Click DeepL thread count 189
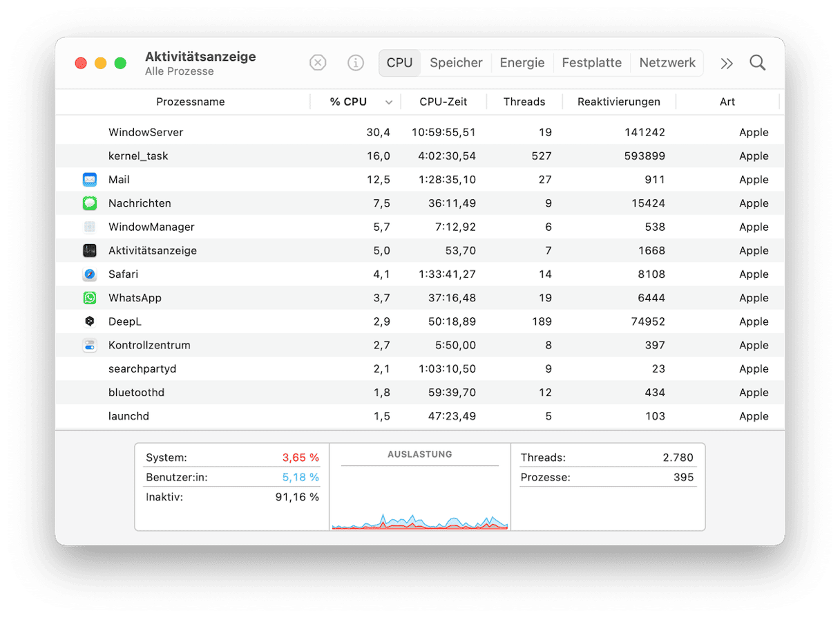This screenshot has width=840, height=618. tap(542, 321)
